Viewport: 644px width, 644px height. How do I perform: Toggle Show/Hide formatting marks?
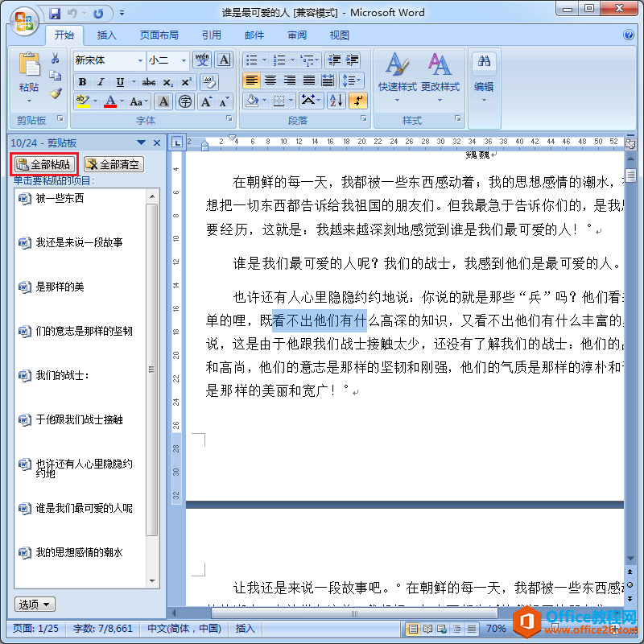click(357, 101)
